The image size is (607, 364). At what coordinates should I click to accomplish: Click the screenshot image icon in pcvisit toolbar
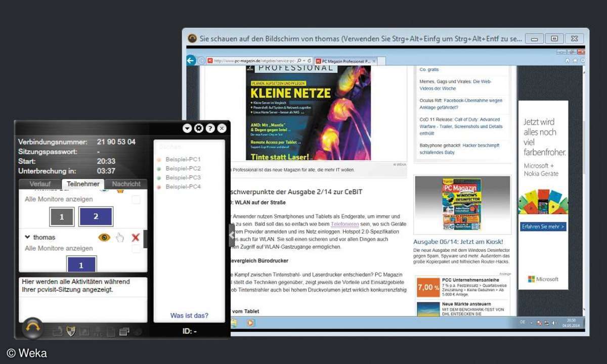click(84, 332)
